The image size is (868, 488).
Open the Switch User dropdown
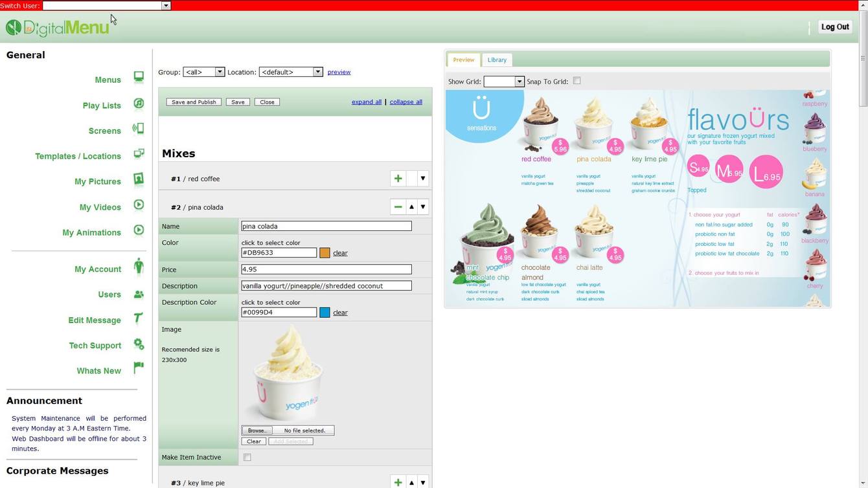[166, 5]
